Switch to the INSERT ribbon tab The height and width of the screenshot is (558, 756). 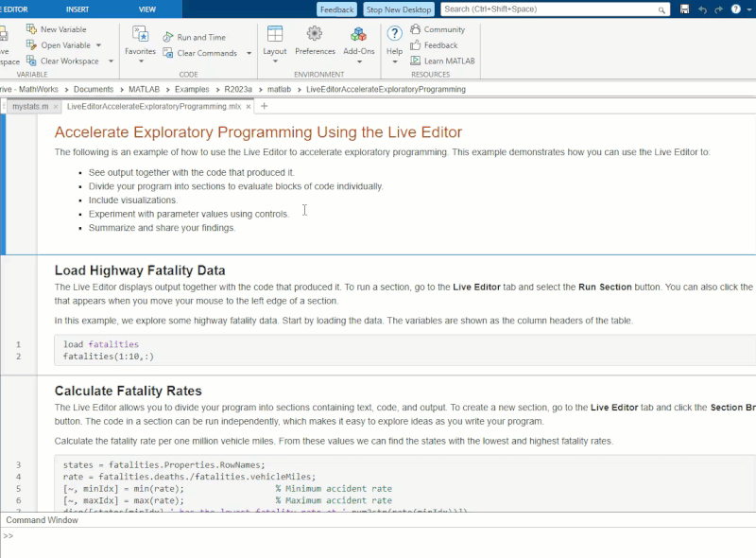[77, 9]
